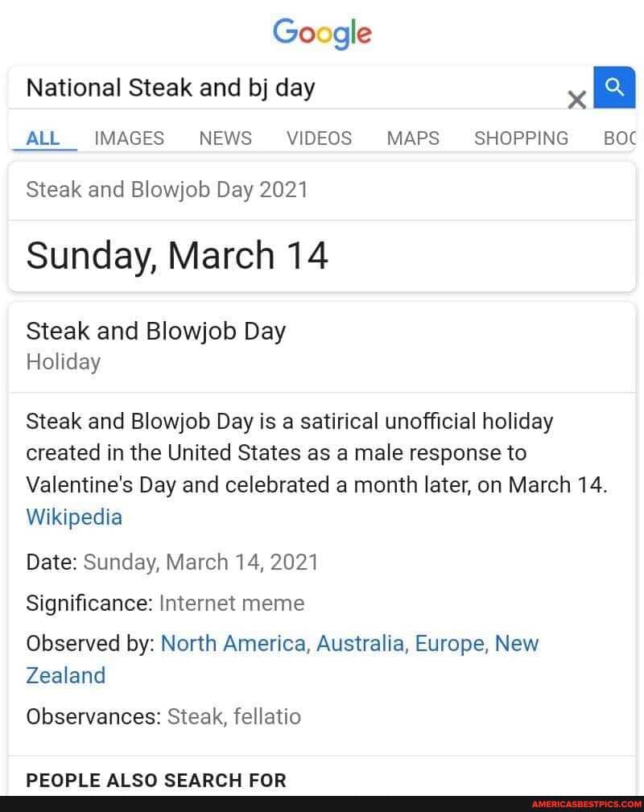The height and width of the screenshot is (812, 644).
Task: Clear the search query with X icon
Action: pyautogui.click(x=576, y=99)
